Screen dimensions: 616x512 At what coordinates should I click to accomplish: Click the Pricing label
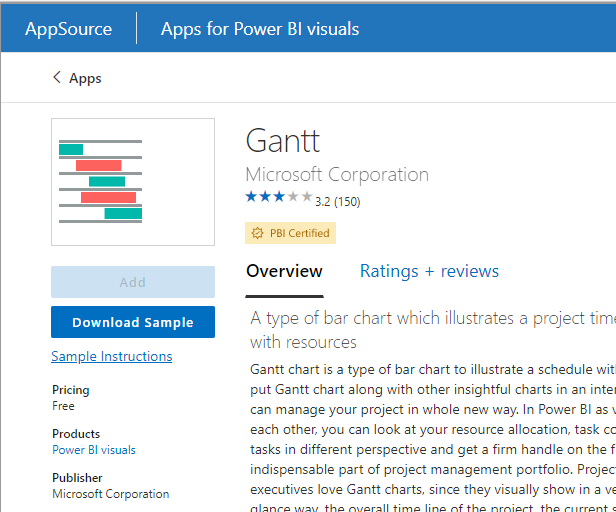coord(71,390)
